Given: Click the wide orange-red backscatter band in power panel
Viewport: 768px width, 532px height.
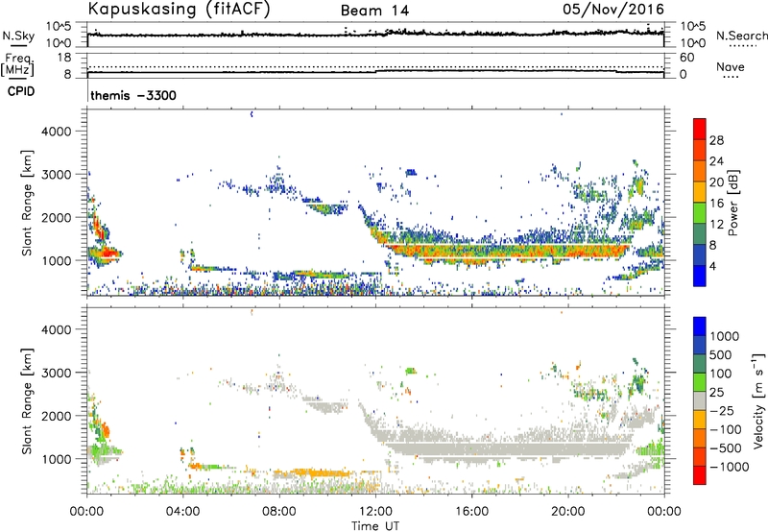Looking at the screenshot, I should [x=507, y=252].
